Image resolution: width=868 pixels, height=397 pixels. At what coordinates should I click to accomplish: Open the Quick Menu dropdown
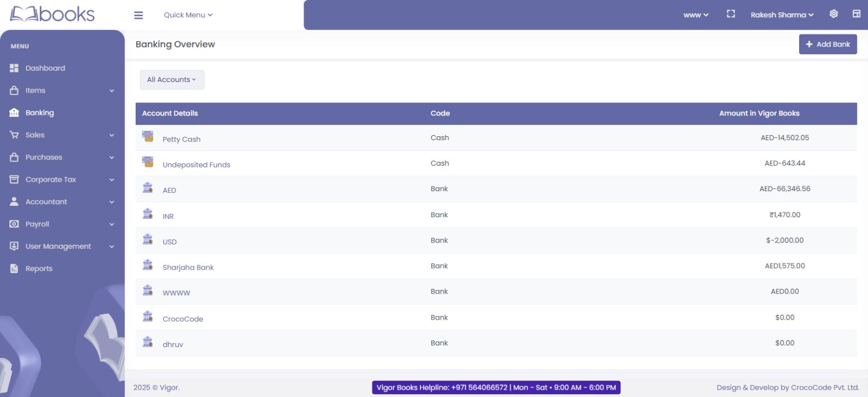[188, 15]
